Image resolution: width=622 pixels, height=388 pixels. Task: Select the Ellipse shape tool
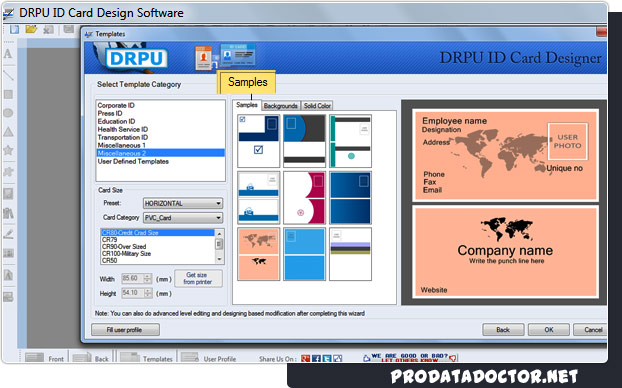coord(8,113)
